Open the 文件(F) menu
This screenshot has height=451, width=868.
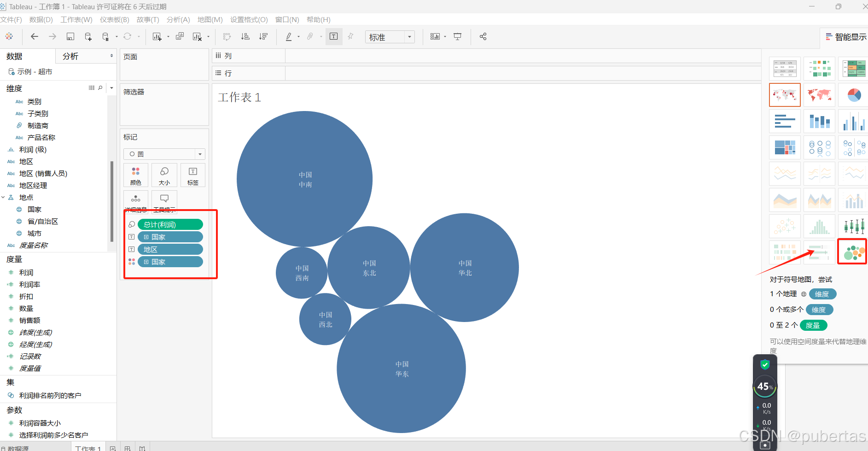point(11,20)
